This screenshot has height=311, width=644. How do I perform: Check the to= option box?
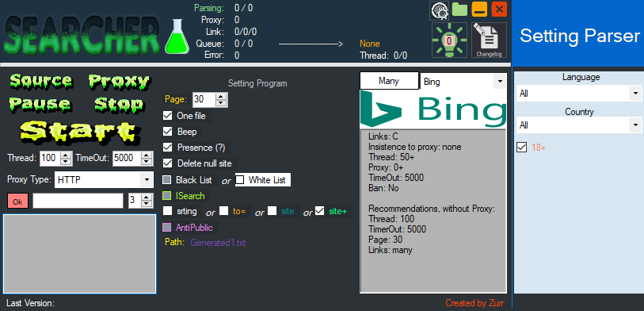[223, 211]
